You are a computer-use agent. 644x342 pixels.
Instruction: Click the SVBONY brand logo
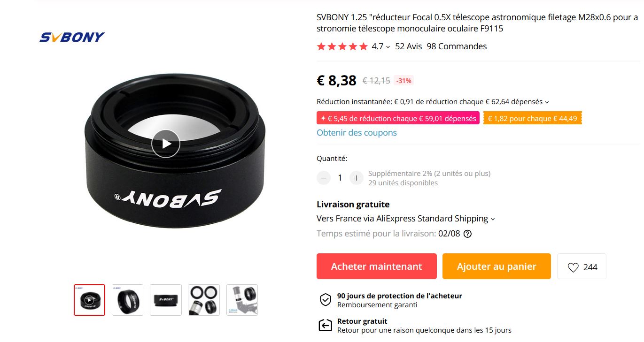pos(72,37)
